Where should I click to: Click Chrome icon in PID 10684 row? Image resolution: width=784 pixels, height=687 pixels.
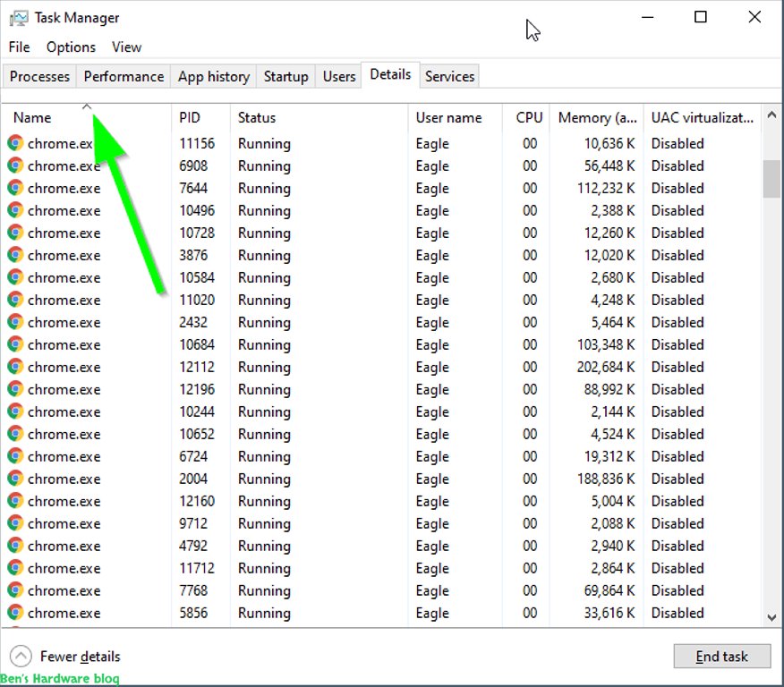click(x=15, y=344)
